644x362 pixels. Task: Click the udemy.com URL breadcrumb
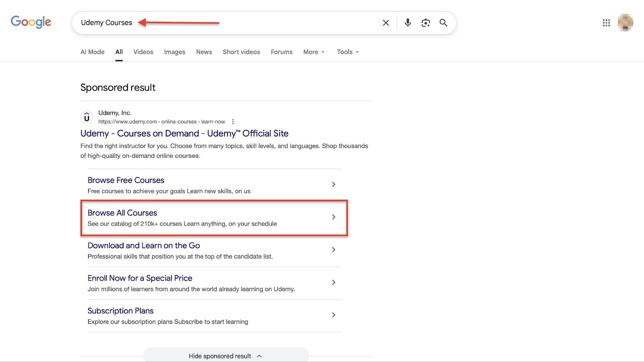point(161,122)
